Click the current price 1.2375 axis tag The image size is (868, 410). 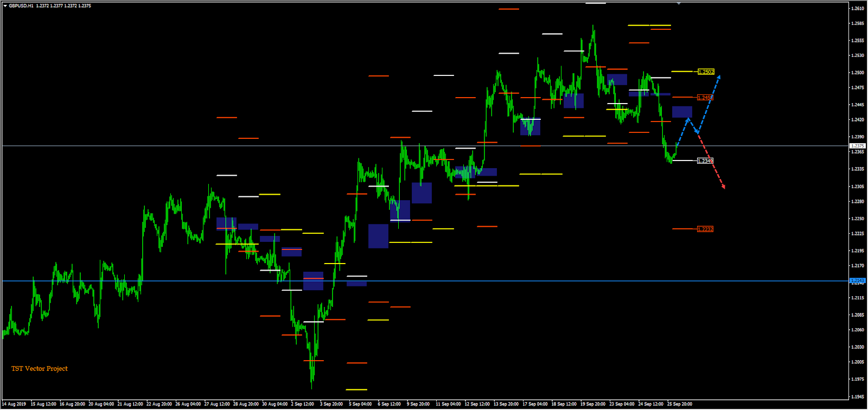tap(858, 146)
